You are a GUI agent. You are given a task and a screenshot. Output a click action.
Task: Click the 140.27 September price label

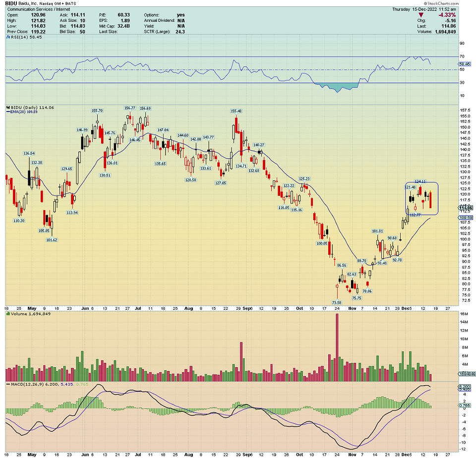(x=259, y=145)
